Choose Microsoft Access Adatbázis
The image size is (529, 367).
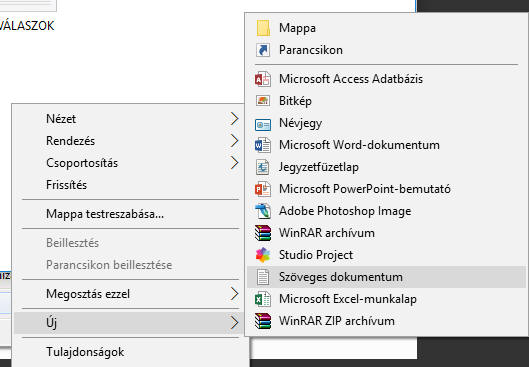tap(386, 79)
